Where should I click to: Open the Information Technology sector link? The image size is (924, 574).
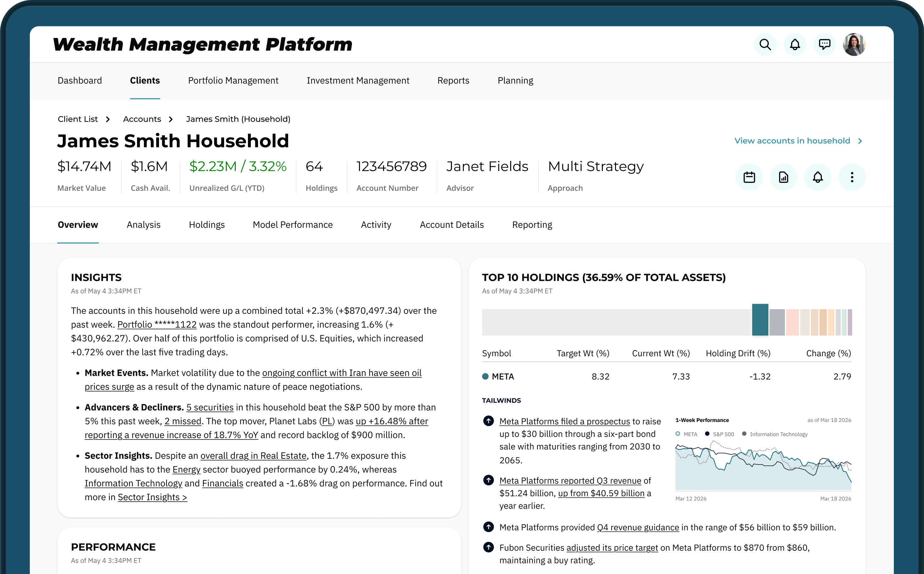click(133, 483)
